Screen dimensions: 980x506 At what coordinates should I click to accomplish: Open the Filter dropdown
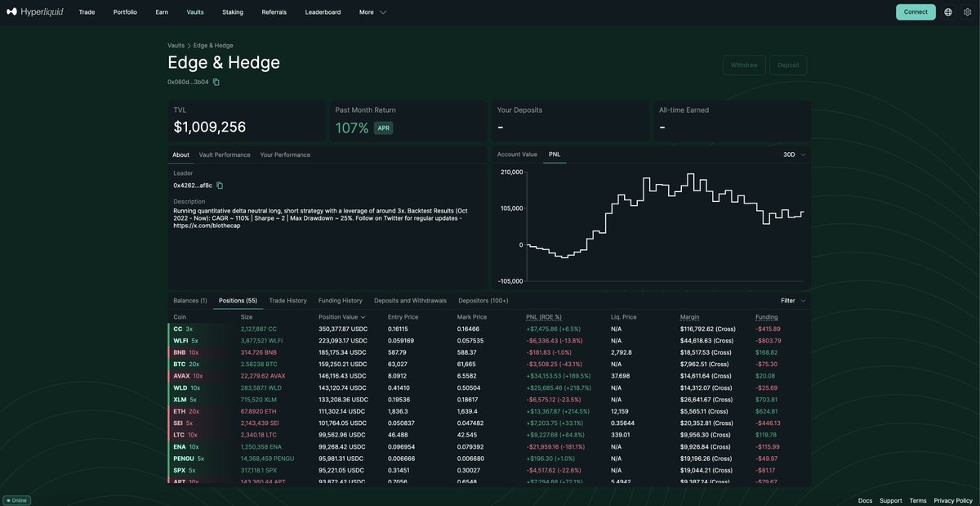(793, 301)
